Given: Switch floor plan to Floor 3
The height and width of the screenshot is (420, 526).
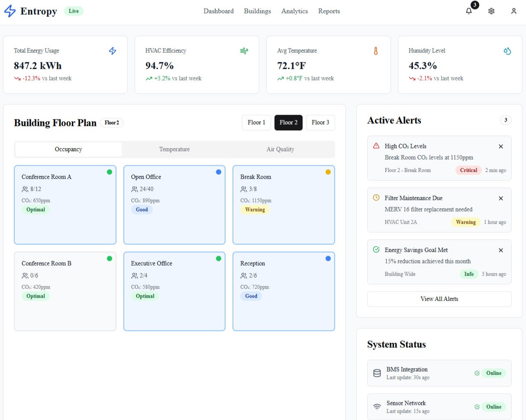Looking at the screenshot, I should (x=320, y=123).
